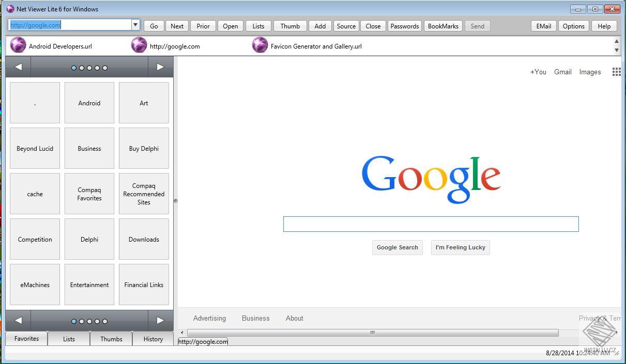Click the URL address input field
Screen dimensions: 626x364
(x=70, y=25)
